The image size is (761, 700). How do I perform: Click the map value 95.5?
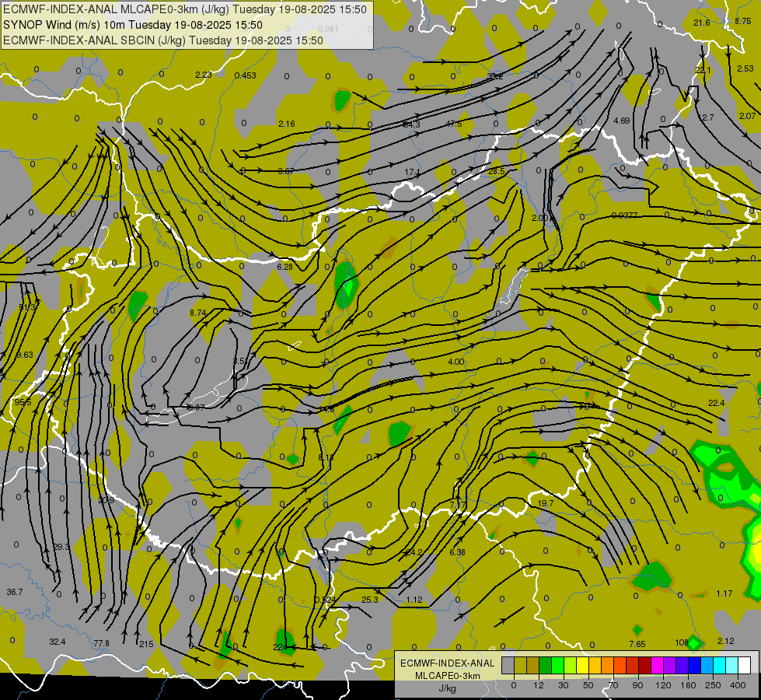(23, 403)
